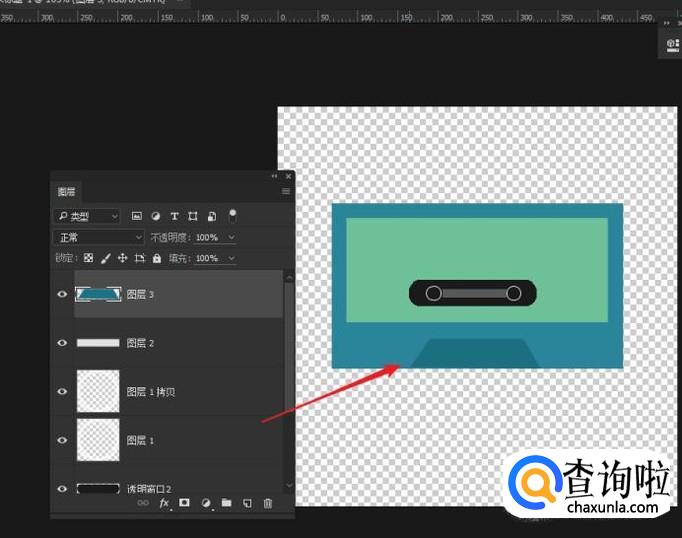Click the layers list scroll up arrow
Viewport: 682px width, 538px height.
[x=289, y=277]
